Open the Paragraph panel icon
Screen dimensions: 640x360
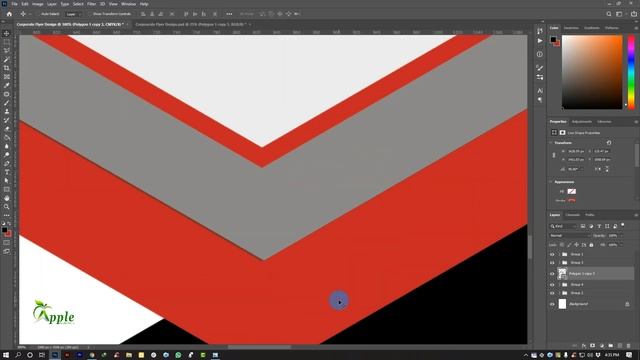point(540,100)
